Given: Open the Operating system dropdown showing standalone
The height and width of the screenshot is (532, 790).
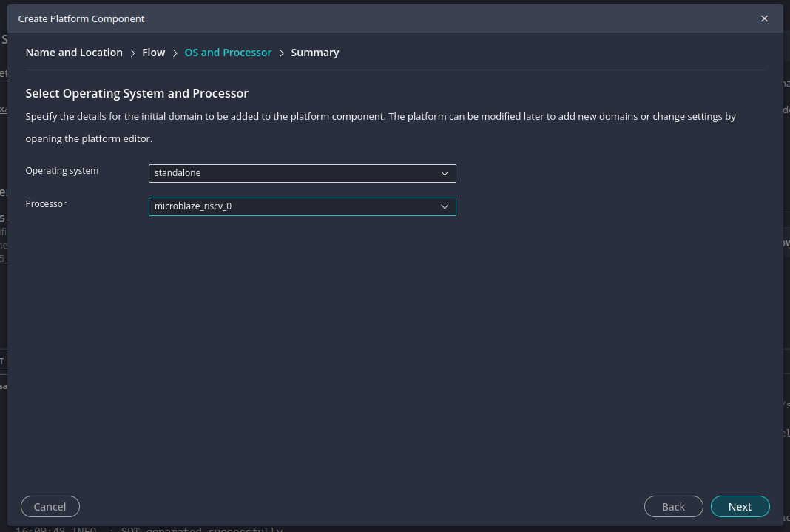Looking at the screenshot, I should pos(296,173).
